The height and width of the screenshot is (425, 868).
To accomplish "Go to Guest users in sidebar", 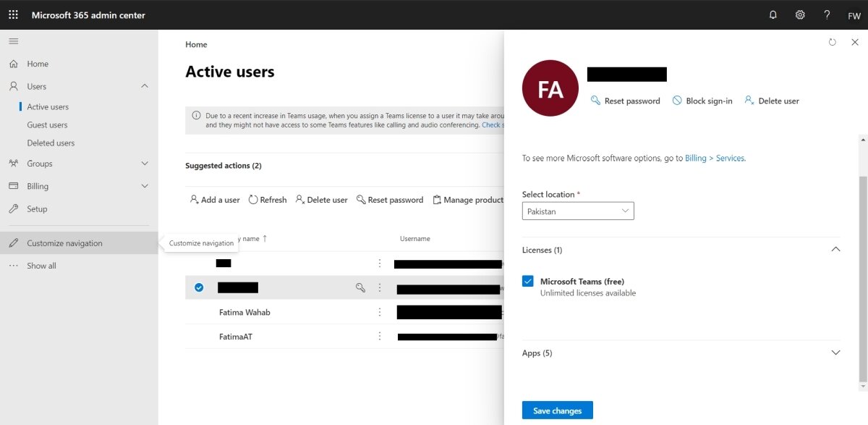I will tap(47, 125).
